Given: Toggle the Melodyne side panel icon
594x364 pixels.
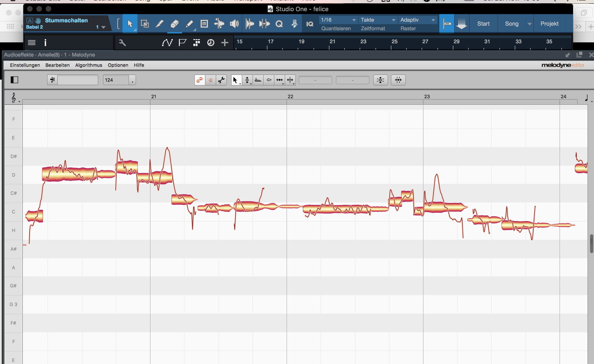Looking at the screenshot, I should point(14,80).
